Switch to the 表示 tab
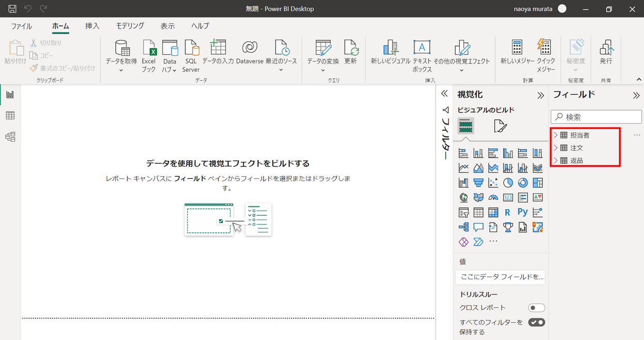Viewport: 644px width, 340px height. (x=168, y=26)
